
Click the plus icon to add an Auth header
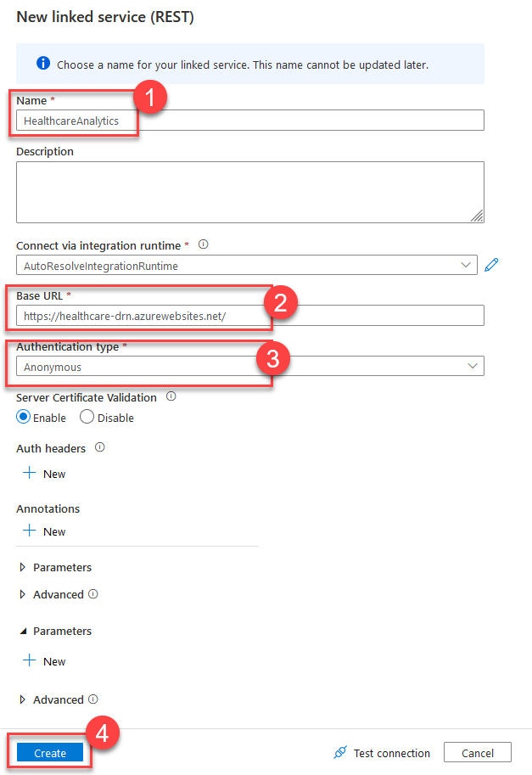click(x=31, y=474)
